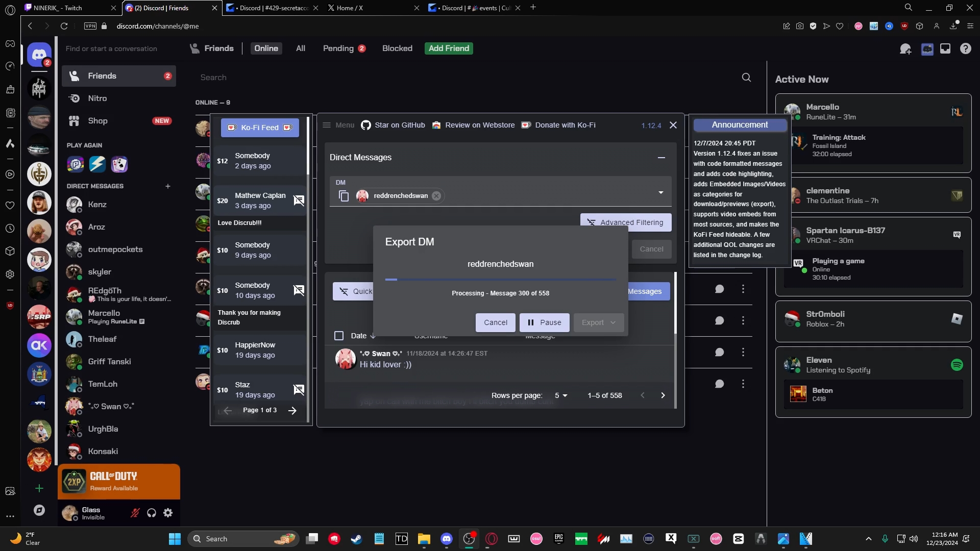Click Add Friend button
980x551 pixels.
[x=449, y=48]
